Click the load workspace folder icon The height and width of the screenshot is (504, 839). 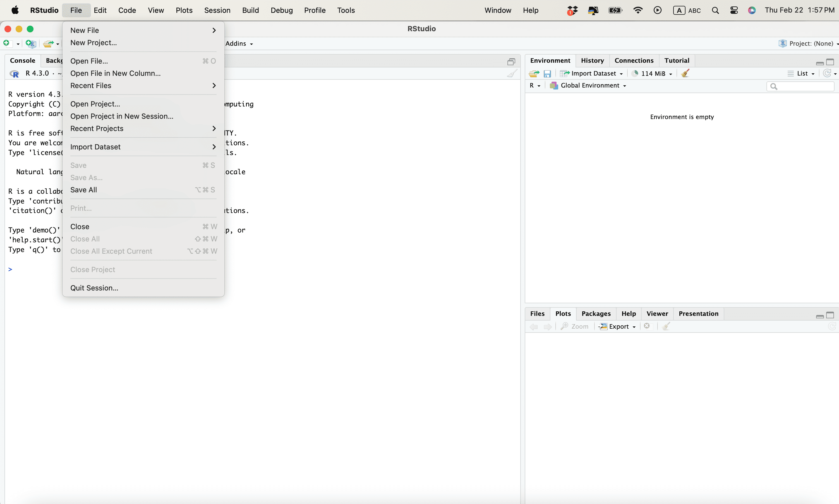tap(534, 73)
